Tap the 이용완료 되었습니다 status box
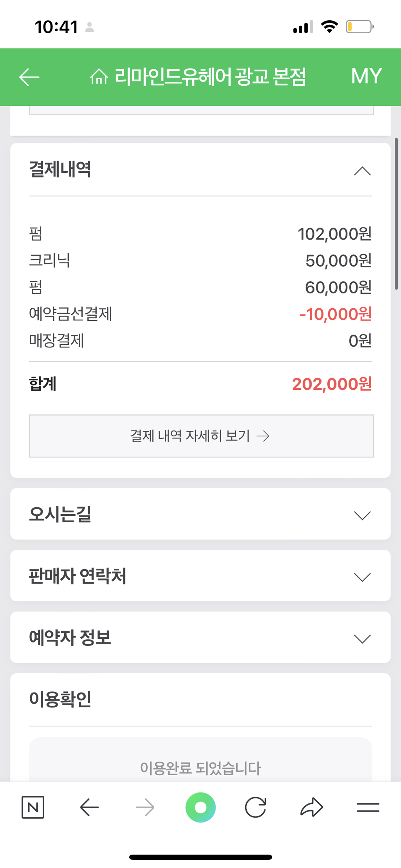Screen dimensions: 401x868 [x=200, y=764]
